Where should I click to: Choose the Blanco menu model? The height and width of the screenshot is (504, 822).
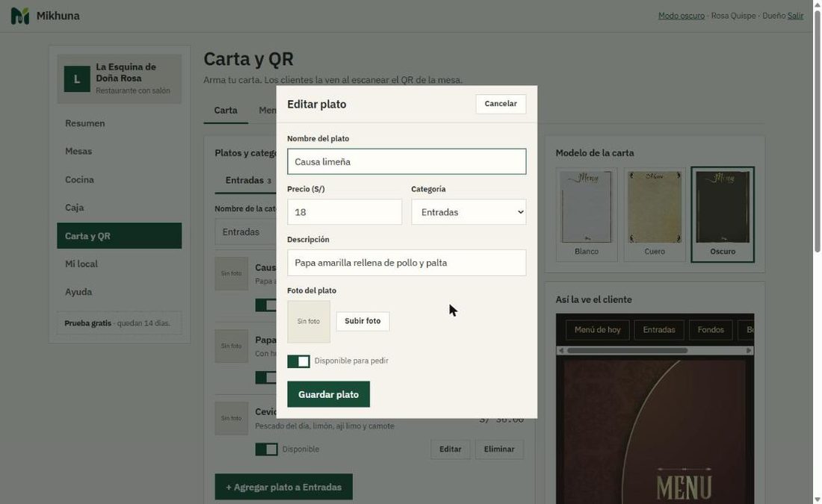[x=587, y=215]
